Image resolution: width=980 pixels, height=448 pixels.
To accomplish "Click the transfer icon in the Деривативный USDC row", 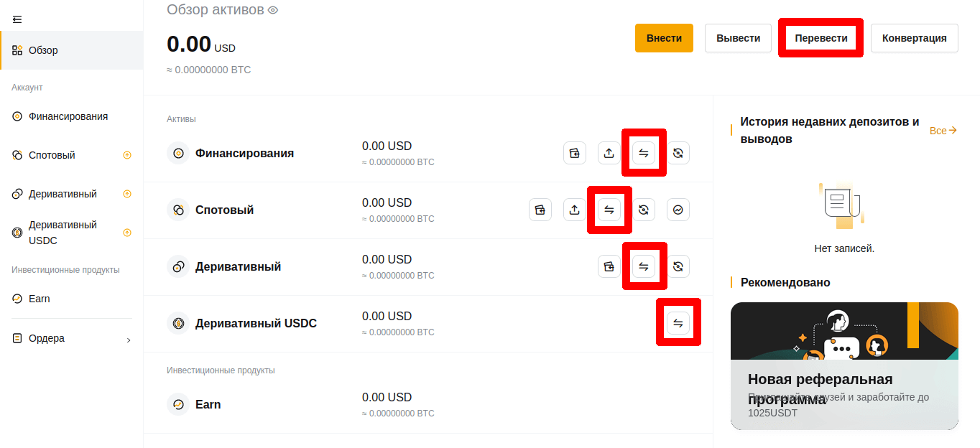I will point(678,323).
